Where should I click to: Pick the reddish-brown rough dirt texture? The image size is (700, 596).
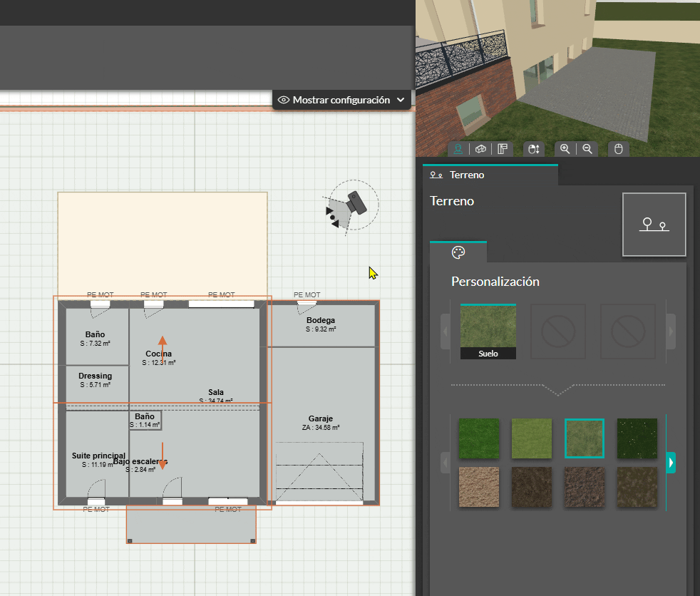[x=585, y=487]
